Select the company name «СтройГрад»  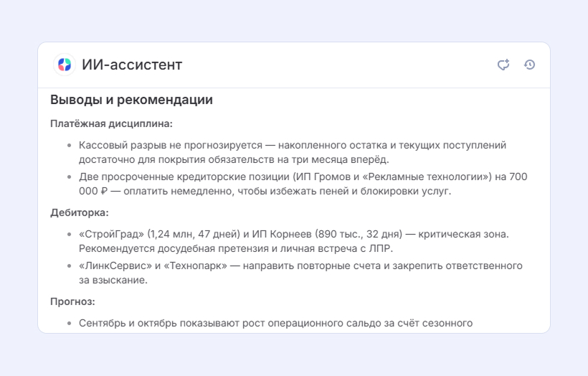click(x=111, y=234)
